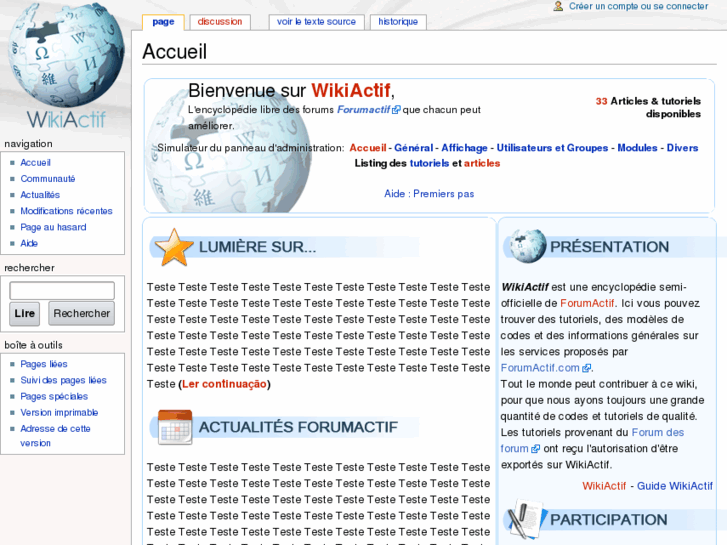
Task: Select Général in admin panel simulator
Action: point(414,148)
